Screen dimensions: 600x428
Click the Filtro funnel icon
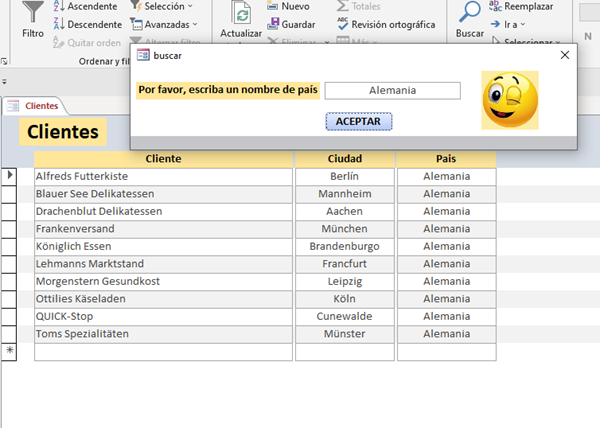pos(32,14)
